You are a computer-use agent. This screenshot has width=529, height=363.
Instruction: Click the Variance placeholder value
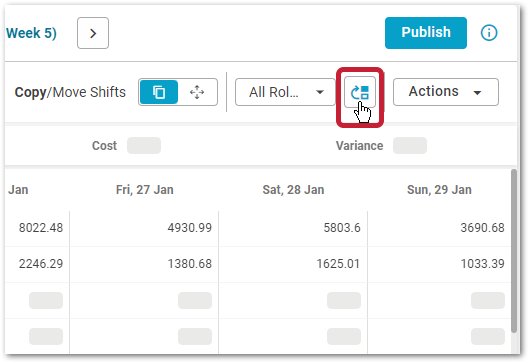410,145
